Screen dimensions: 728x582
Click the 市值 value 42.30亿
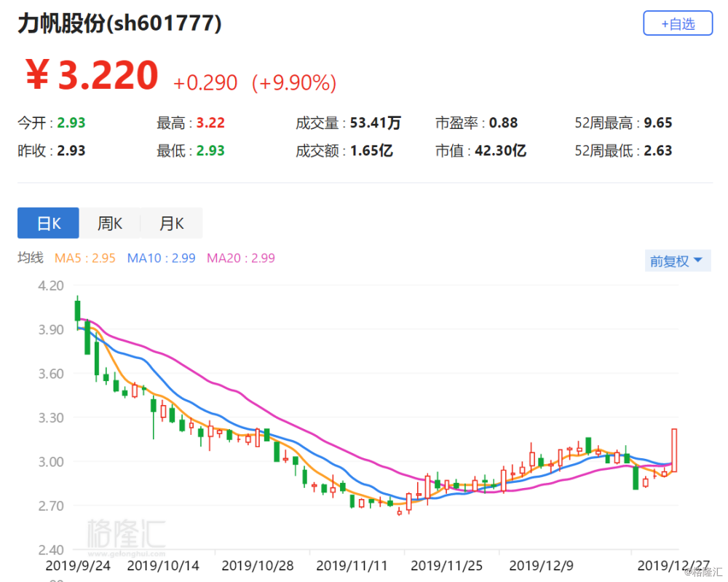pyautogui.click(x=500, y=151)
